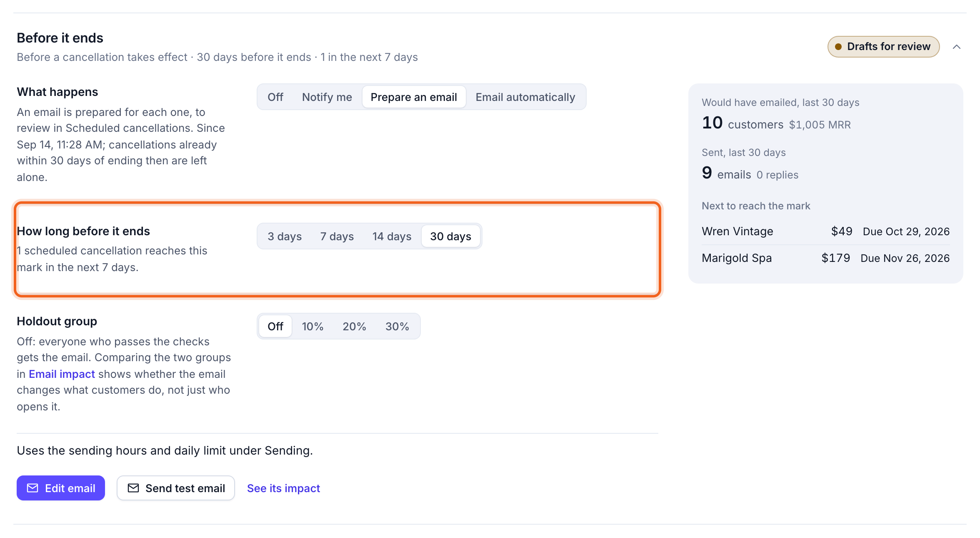This screenshot has width=980, height=538.
Task: Click the Drafts for review status badge
Action: click(x=883, y=47)
